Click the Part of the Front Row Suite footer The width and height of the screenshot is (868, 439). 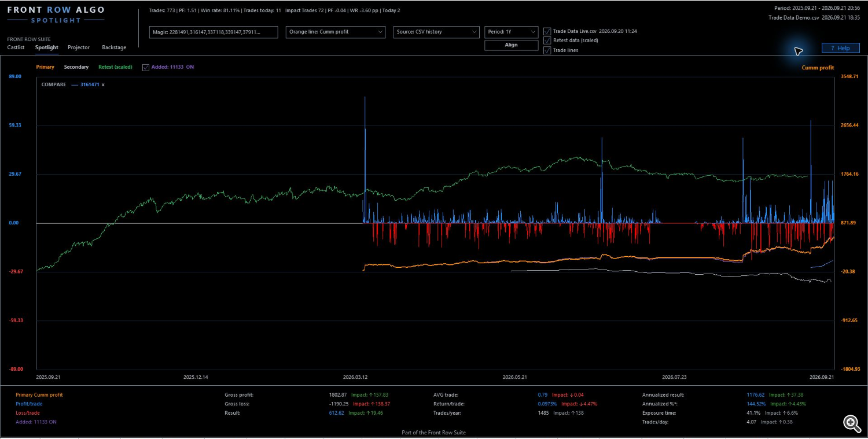(x=433, y=433)
